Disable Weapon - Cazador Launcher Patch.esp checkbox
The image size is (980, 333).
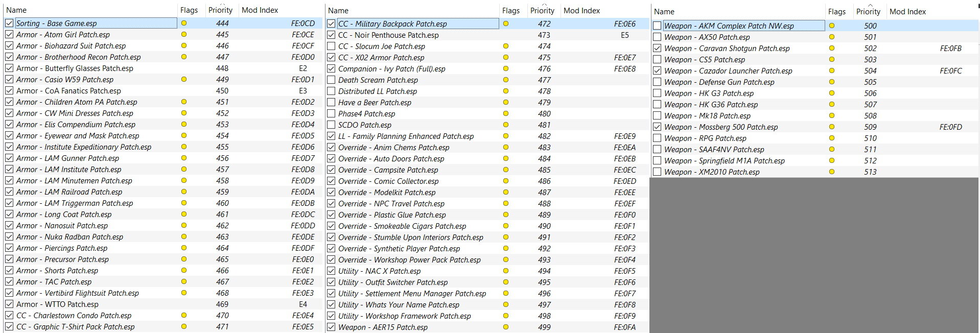point(657,70)
